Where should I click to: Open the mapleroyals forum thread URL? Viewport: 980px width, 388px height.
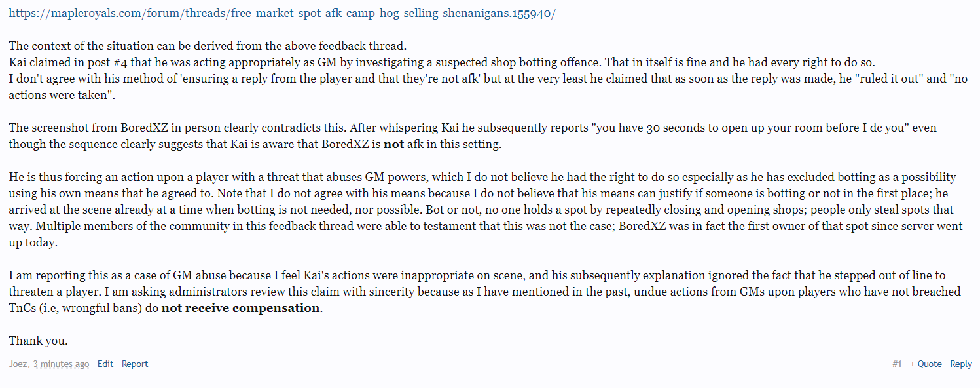(x=282, y=13)
